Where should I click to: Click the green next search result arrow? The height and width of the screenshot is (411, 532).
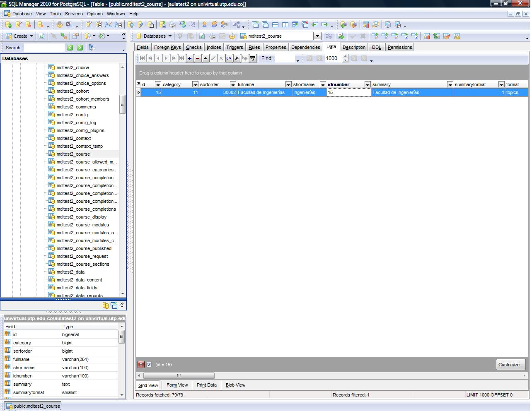[80, 48]
